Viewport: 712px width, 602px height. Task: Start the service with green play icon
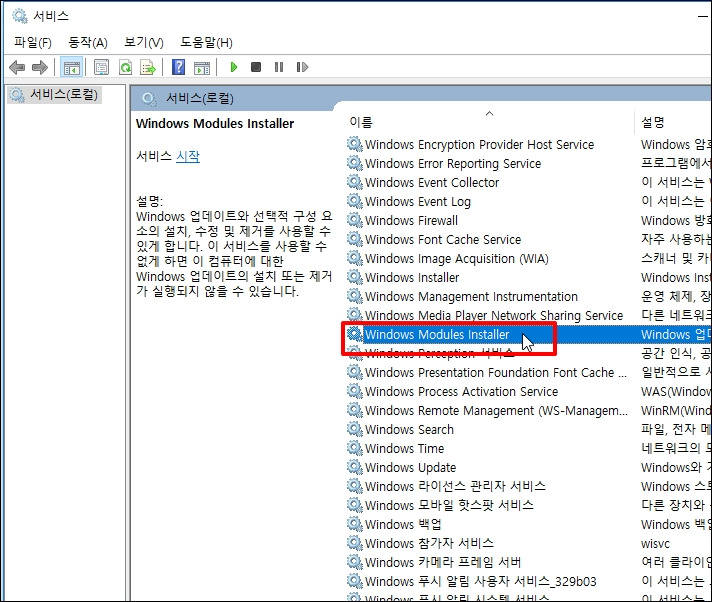tap(234, 67)
